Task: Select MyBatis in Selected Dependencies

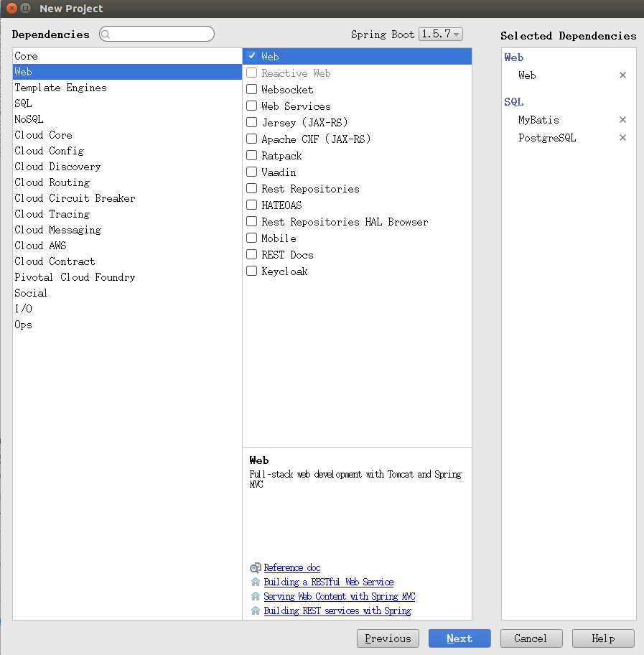Action: pos(538,120)
